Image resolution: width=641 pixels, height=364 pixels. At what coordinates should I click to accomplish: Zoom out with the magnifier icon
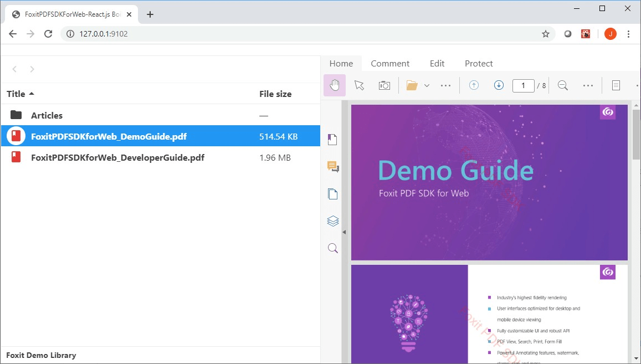(563, 85)
